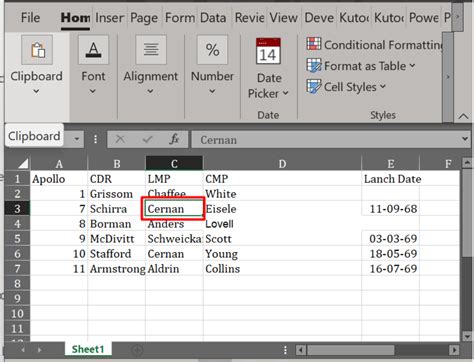This screenshot has width=474, height=362.
Task: Switch to the Formulas tab
Action: click(180, 18)
